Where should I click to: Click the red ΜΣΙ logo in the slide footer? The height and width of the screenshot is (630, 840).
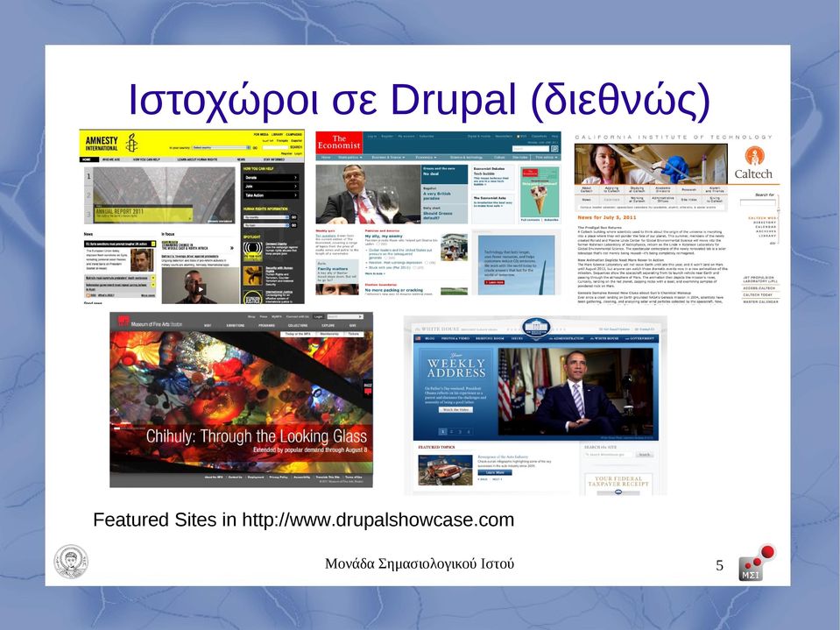(x=756, y=563)
